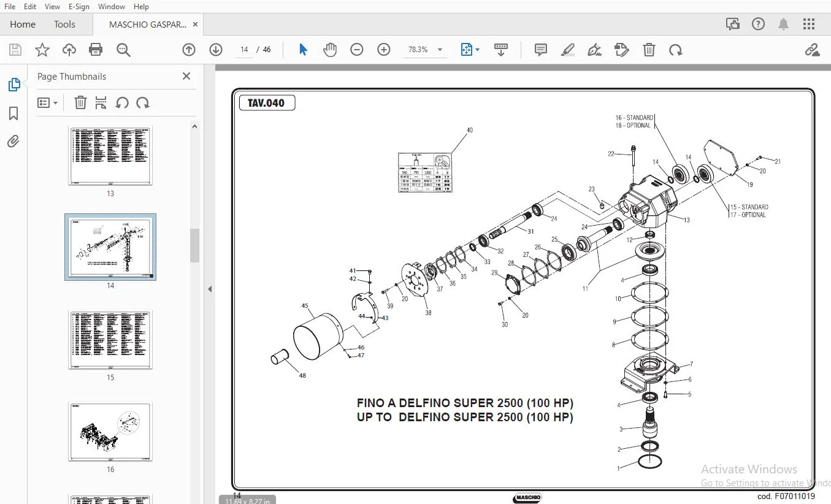Viewport: 831px width, 504px height.
Task: Activate the selection arrow tool
Action: tap(303, 50)
